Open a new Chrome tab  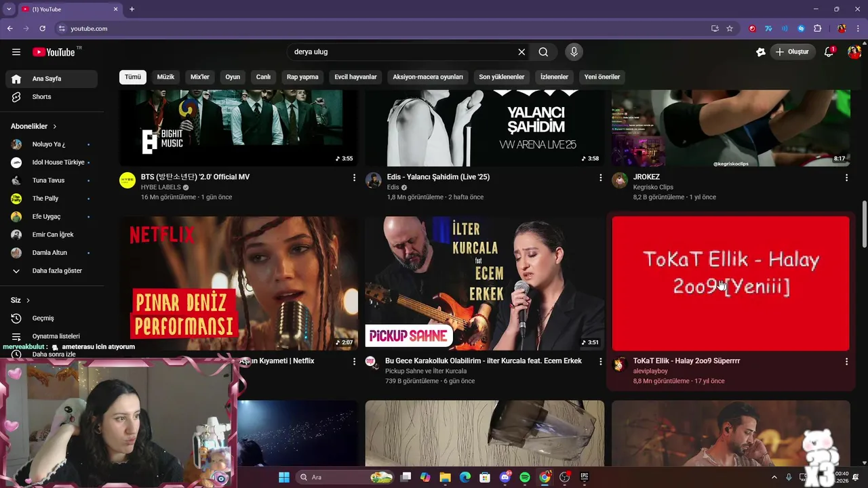pyautogui.click(x=132, y=9)
